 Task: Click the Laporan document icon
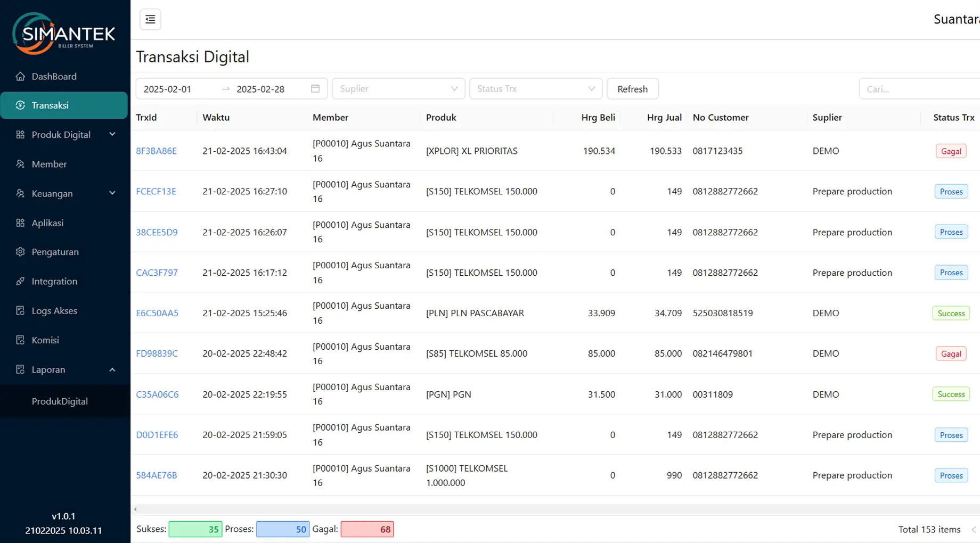click(20, 369)
